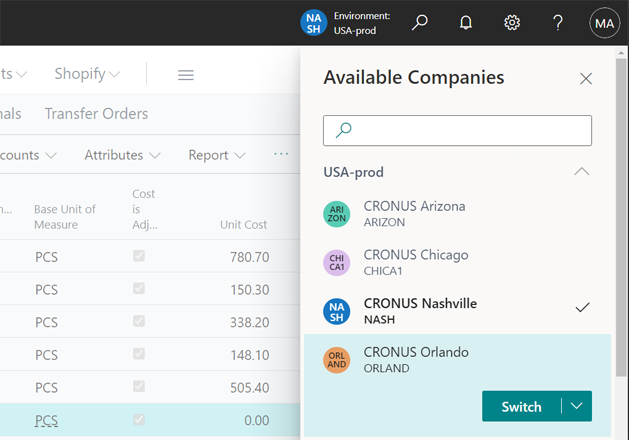Open the MA user account avatar

pyautogui.click(x=604, y=22)
